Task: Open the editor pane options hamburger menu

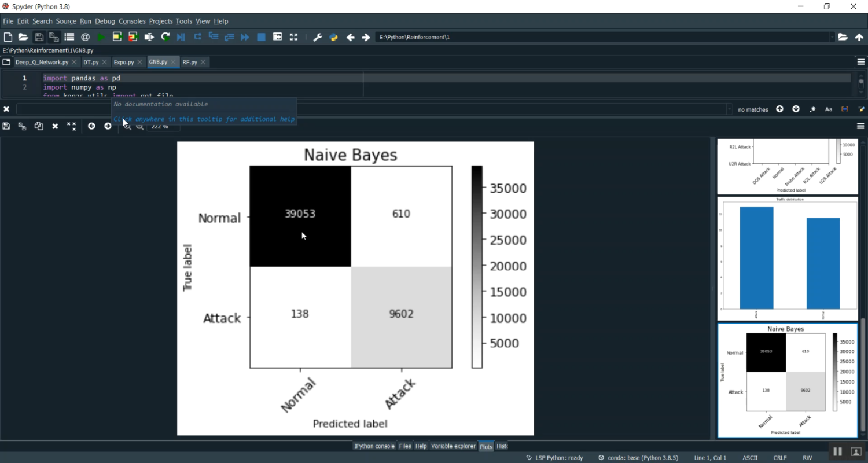Action: coord(860,62)
